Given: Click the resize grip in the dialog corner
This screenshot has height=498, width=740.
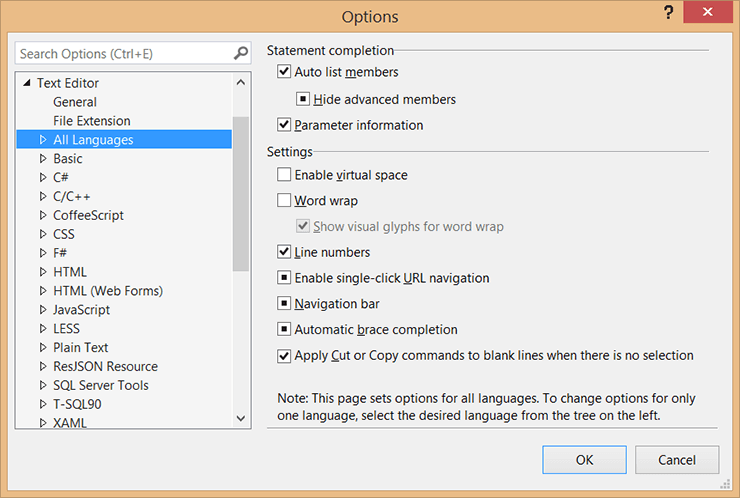Looking at the screenshot, I should (x=725, y=483).
